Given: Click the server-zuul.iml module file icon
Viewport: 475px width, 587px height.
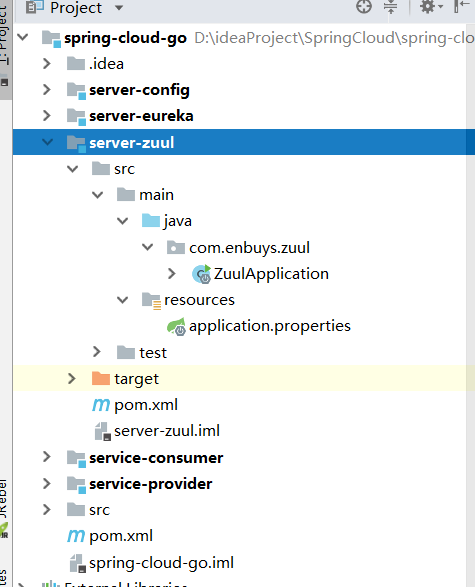Looking at the screenshot, I should pos(102,431).
